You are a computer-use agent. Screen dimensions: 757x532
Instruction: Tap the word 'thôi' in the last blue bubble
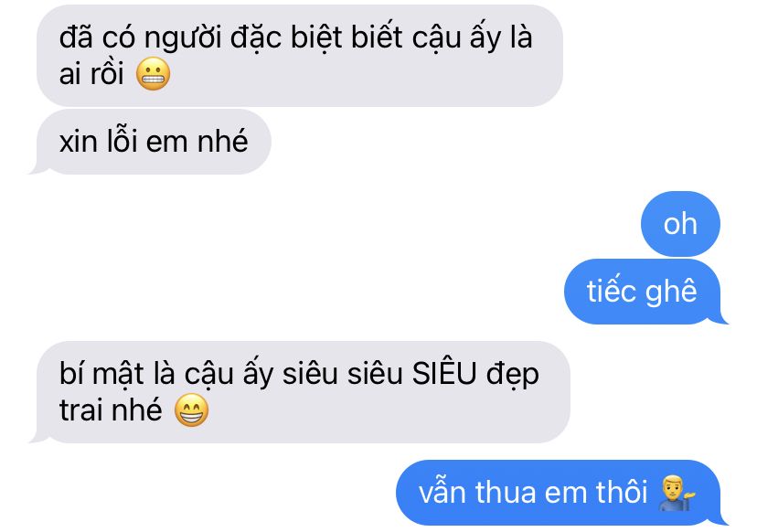tap(622, 492)
